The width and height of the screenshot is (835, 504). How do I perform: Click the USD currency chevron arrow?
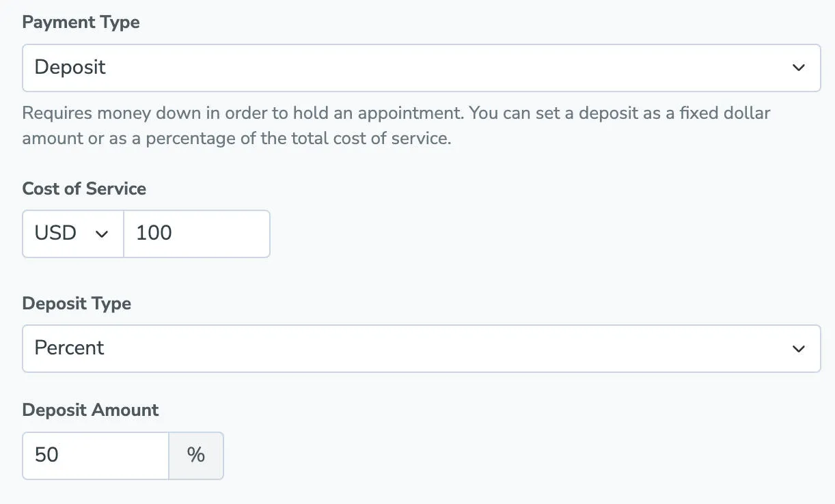click(x=101, y=234)
